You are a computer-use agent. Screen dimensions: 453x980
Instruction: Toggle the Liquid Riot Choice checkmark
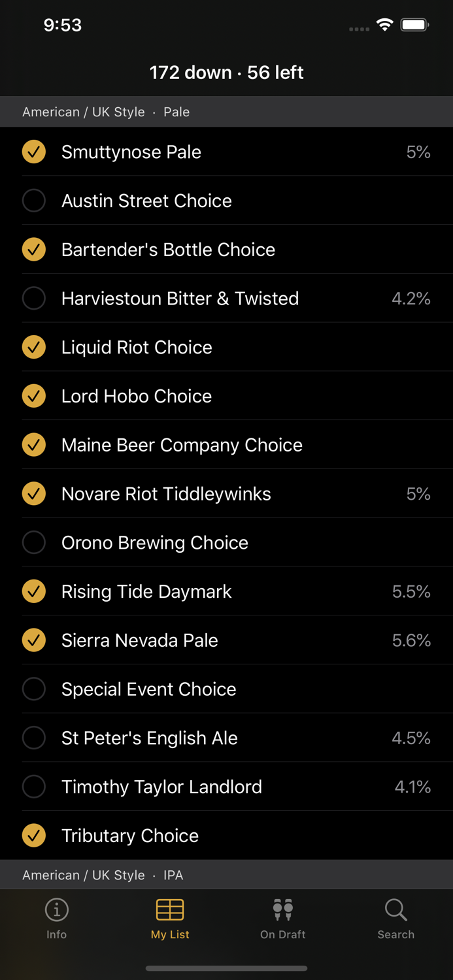[x=34, y=347]
